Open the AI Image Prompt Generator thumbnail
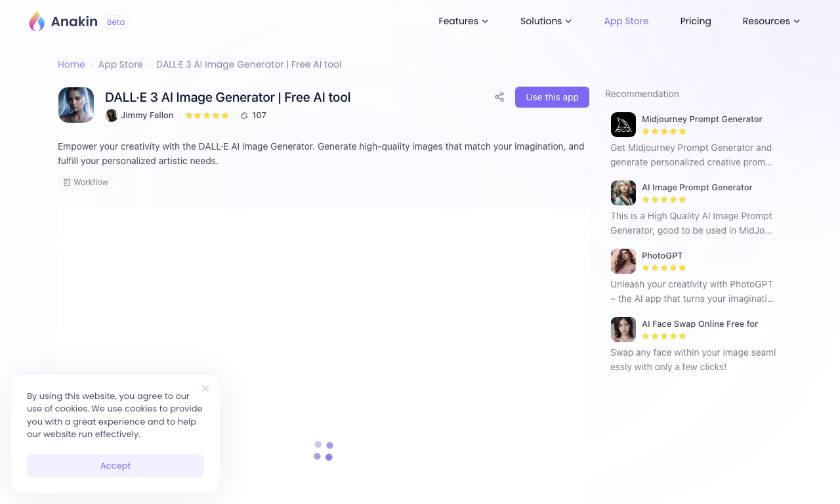 click(623, 193)
